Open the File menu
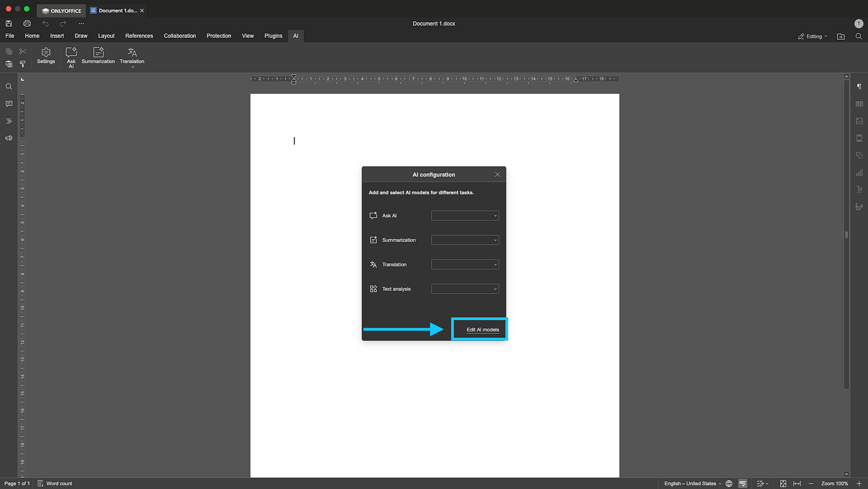Viewport: 868px width, 489px height. pyautogui.click(x=10, y=36)
